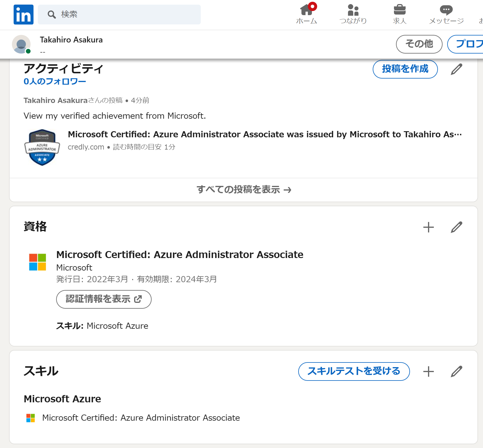This screenshot has width=483, height=448.
Task: Expand すべての投稿を表示 to show all posts
Action: (x=244, y=189)
